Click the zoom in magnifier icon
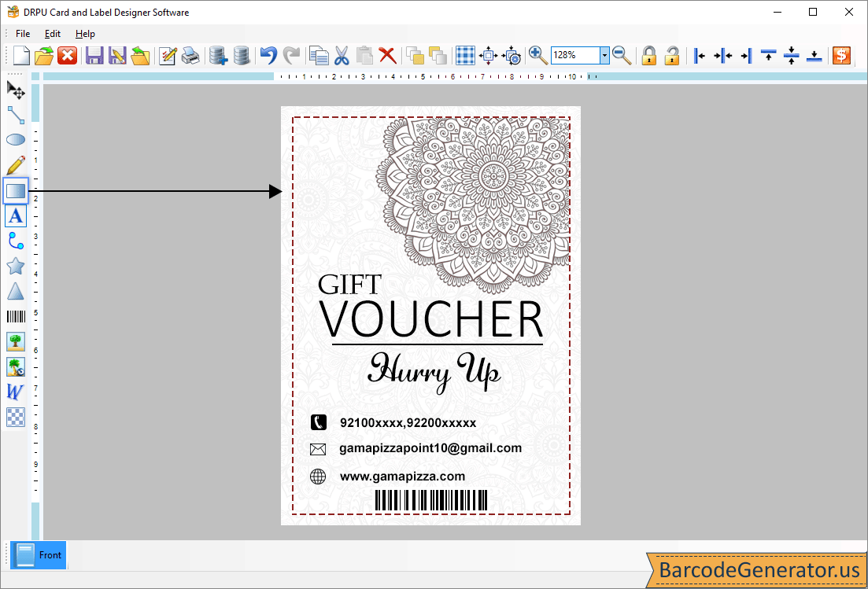868x589 pixels. 538,55
